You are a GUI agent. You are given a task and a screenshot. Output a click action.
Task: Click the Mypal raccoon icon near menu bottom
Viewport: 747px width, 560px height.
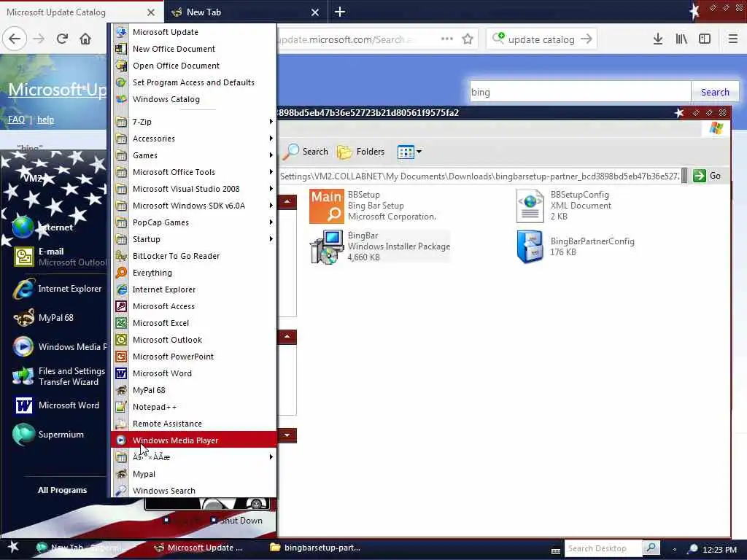click(122, 474)
